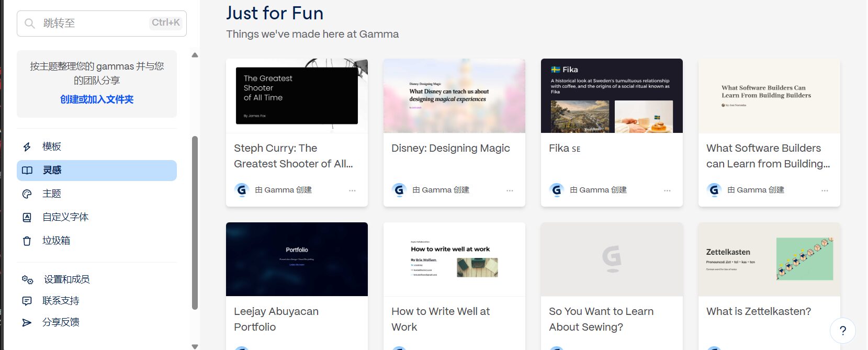Open Disney Designing Magic thumbnail
Screen dimensions: 868x350
pos(454,96)
